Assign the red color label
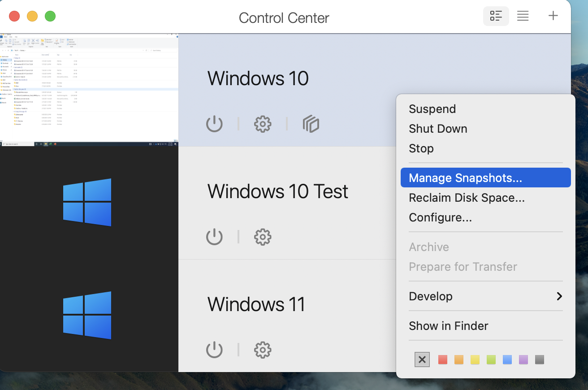Screen dimensions: 588x390 point(442,359)
